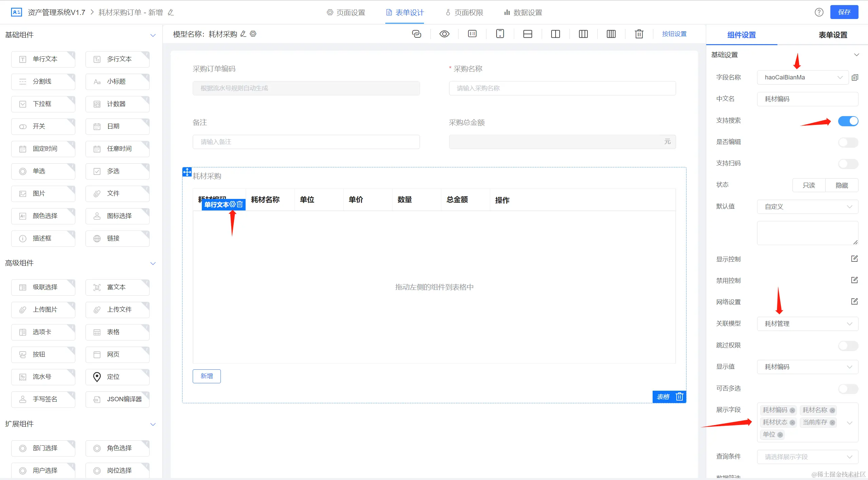This screenshot has width=868, height=480.
Task: Select the four-column layout icon
Action: 611,34
